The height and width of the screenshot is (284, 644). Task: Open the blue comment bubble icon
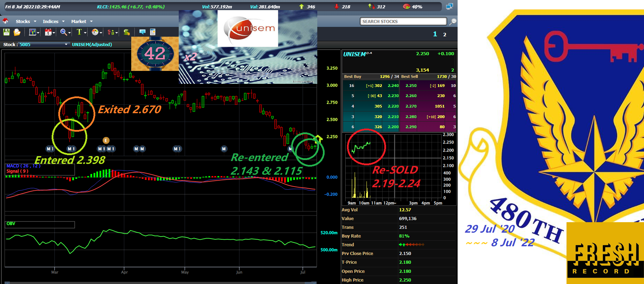coord(142,32)
